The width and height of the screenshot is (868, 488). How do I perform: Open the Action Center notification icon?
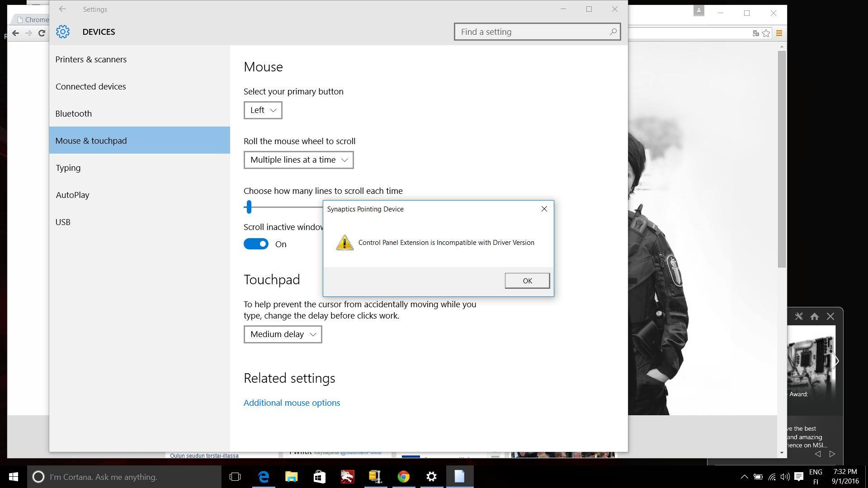click(x=799, y=477)
